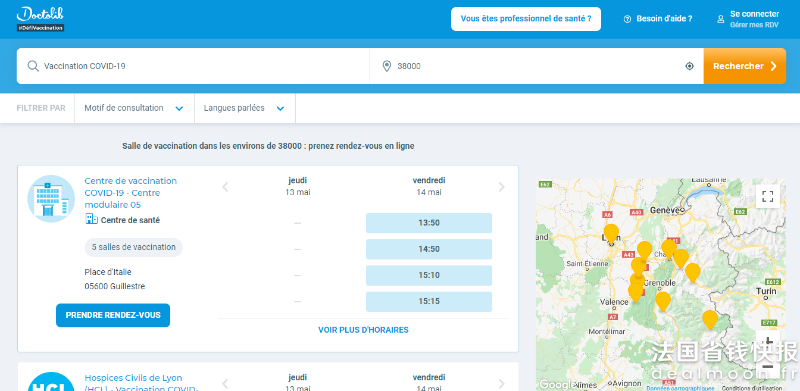Show previous days for Hospices Civils de Lyon
Screen dimensions: 800x391
pos(225,384)
